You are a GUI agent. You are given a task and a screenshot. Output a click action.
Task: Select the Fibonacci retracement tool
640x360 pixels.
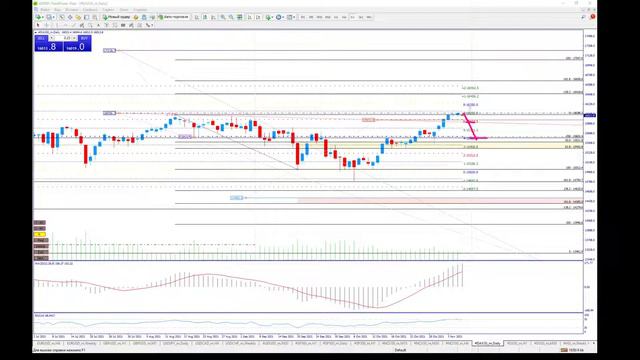click(x=90, y=25)
